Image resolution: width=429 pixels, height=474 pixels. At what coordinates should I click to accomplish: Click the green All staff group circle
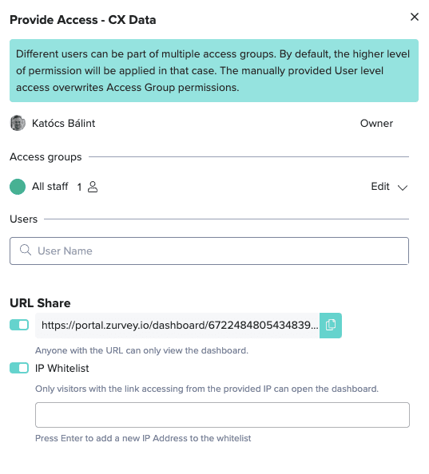[18, 187]
